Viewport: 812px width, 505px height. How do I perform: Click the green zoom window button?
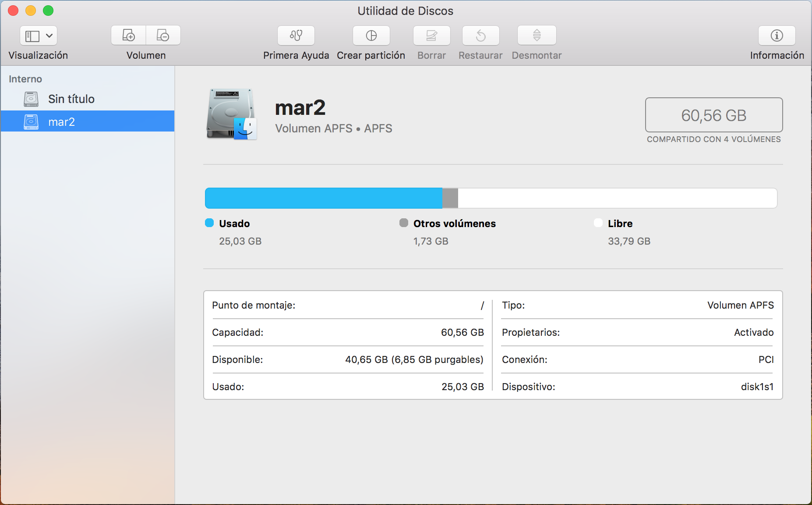(48, 11)
